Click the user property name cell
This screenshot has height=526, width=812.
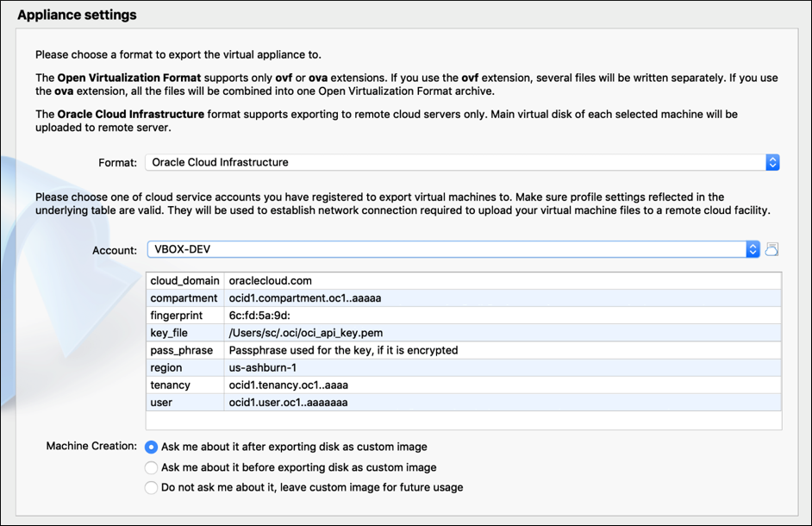coord(184,402)
